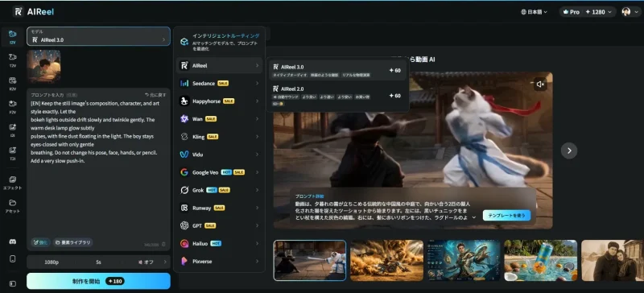The width and height of the screenshot is (644, 293).
Task: Open the 日本語 language dropdown
Action: pos(534,12)
